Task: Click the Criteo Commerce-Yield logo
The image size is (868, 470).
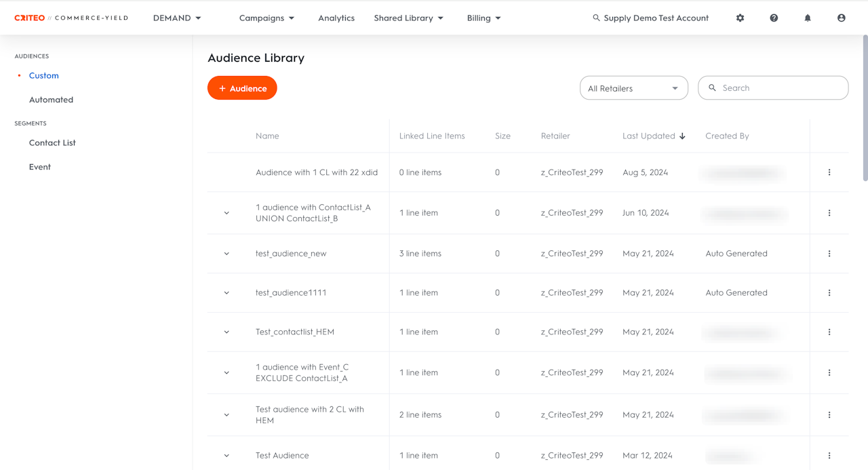Action: coord(71,18)
